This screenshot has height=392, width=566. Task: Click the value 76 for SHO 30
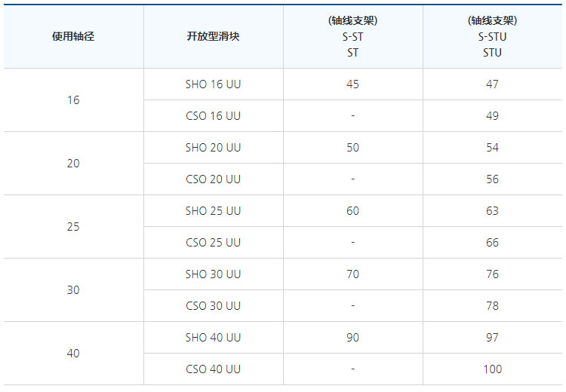(x=492, y=274)
